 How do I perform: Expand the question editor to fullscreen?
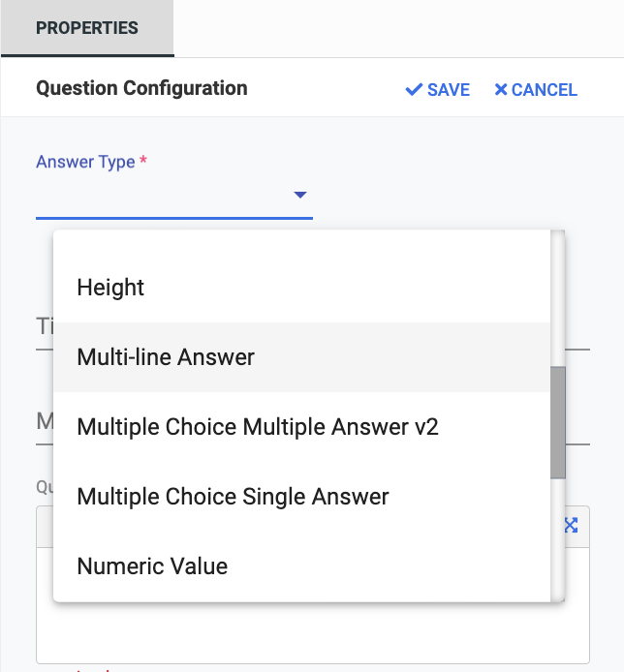point(571,525)
